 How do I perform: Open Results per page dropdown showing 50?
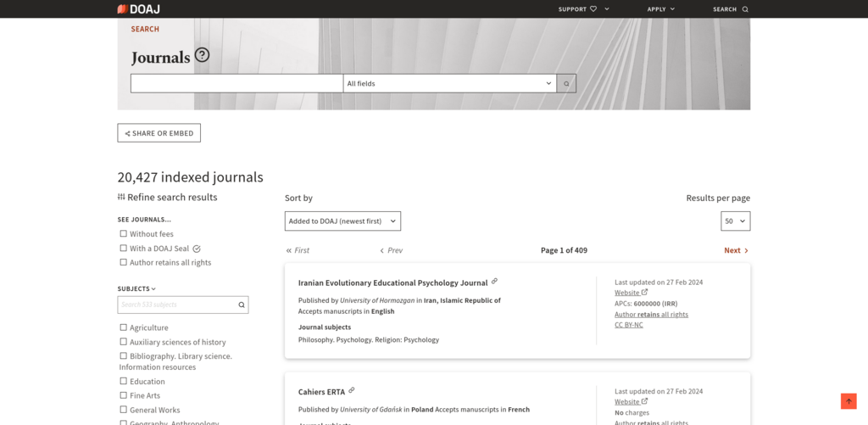pos(735,221)
